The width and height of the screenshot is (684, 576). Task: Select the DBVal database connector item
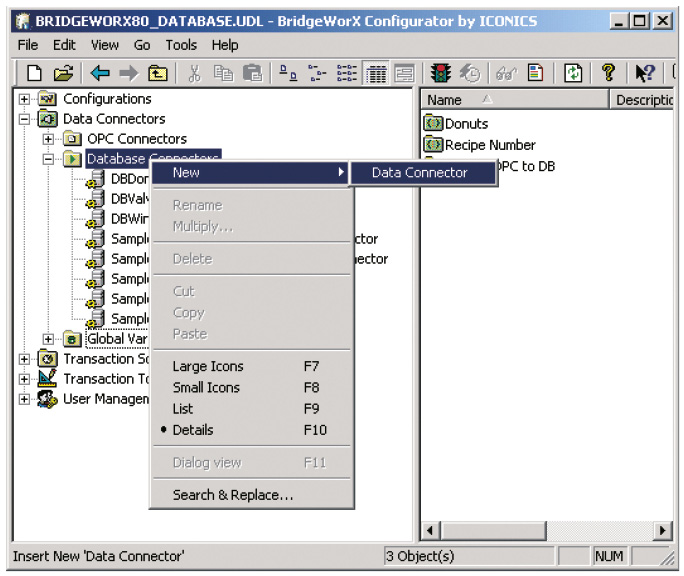[130, 199]
